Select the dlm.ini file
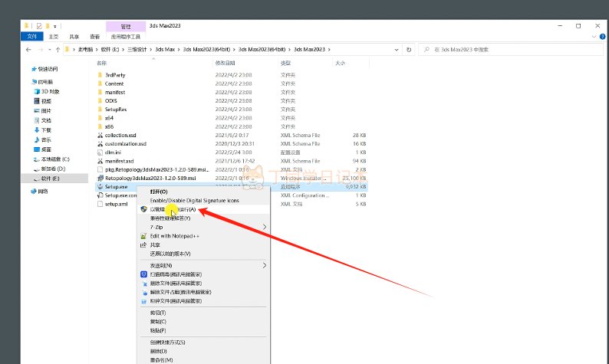Screen dimensions: 609x364 click(x=112, y=152)
